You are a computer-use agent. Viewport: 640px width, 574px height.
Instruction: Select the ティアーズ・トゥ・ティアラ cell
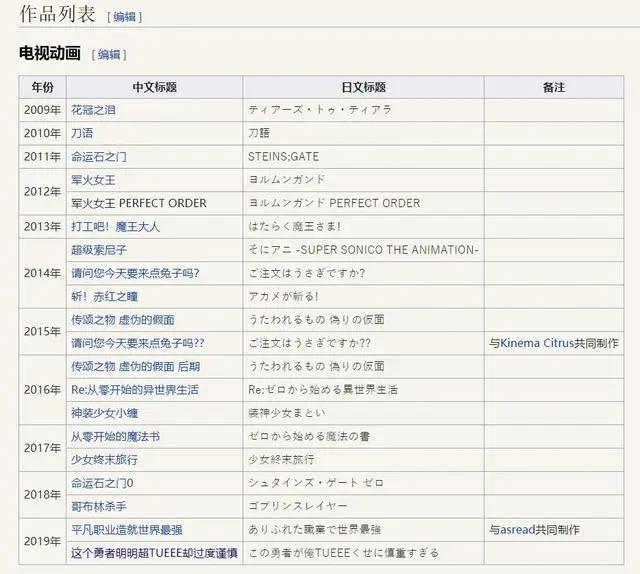coord(364,110)
